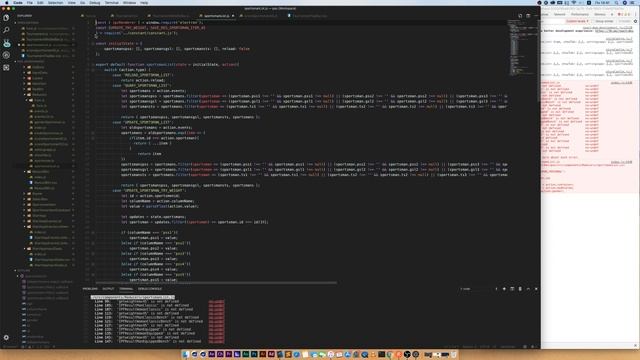Open the Performance tab in DevTools

[580, 14]
